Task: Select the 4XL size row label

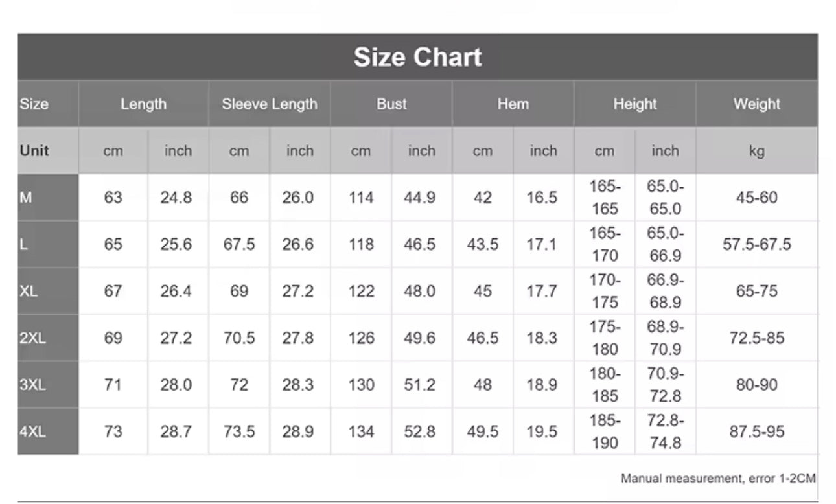Action: pyautogui.click(x=32, y=431)
